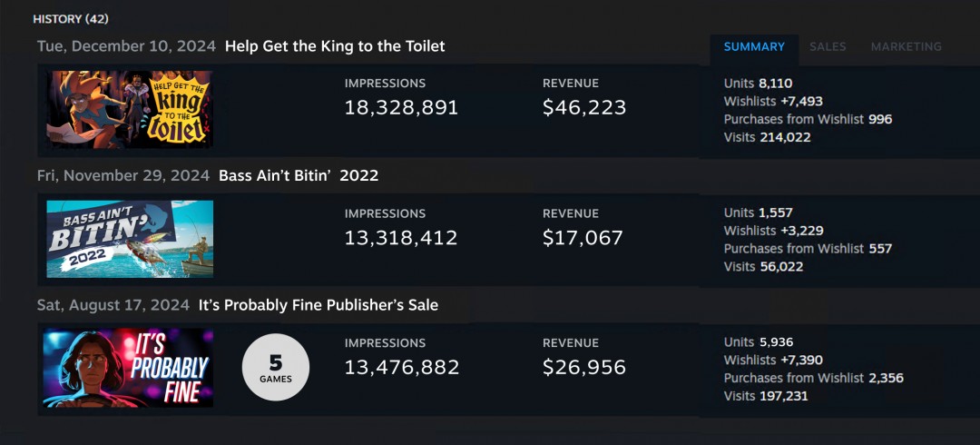Click the August 17, 2024 date label
The width and height of the screenshot is (980, 445).
pos(113,305)
